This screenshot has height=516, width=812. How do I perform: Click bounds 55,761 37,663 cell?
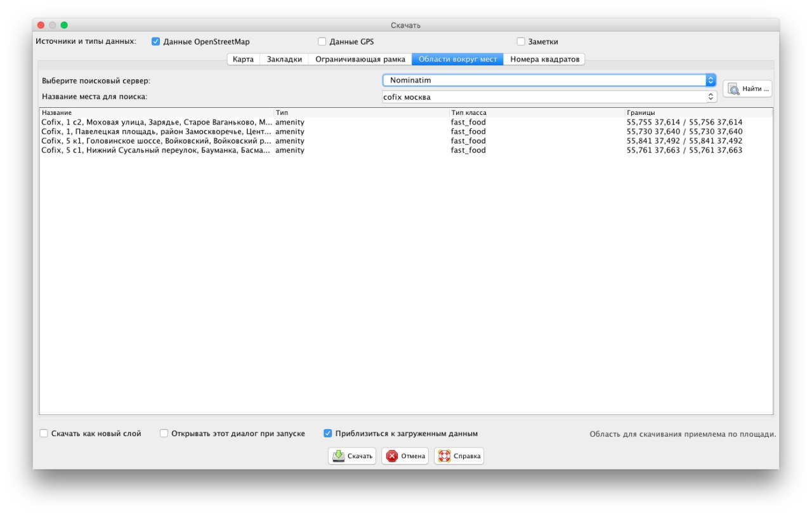pyautogui.click(x=684, y=150)
